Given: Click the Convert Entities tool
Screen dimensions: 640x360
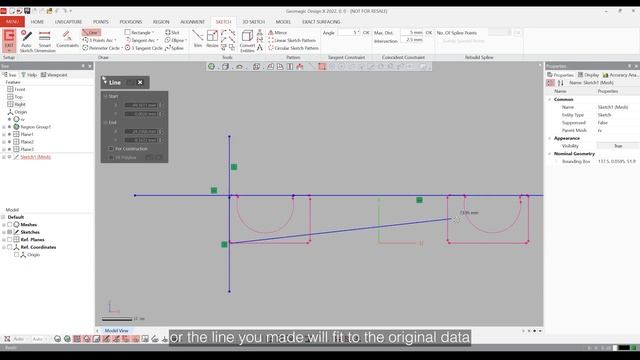Looking at the screenshot, I should (x=247, y=41).
